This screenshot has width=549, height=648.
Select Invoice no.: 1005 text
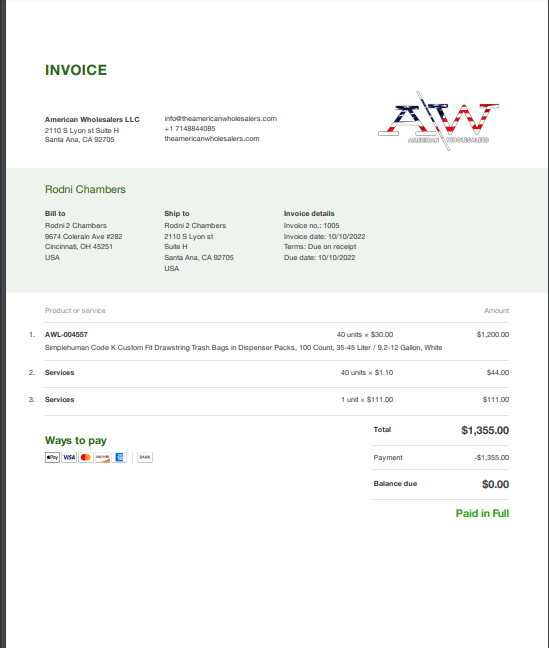coord(311,226)
